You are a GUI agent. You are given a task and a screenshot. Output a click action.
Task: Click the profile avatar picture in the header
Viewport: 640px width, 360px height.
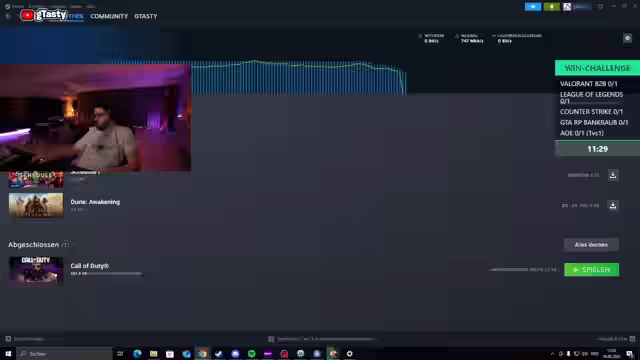[567, 7]
